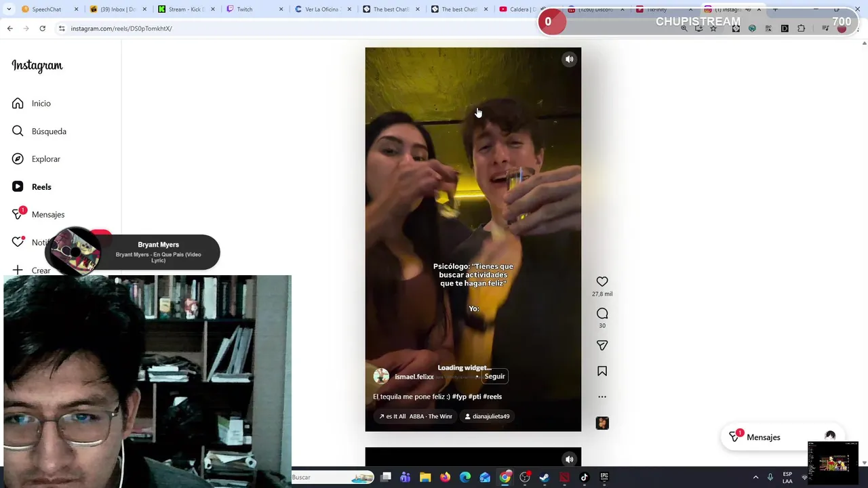Open the Dota 2 taskbar icon
Screen dimensions: 868x488
tap(564, 477)
